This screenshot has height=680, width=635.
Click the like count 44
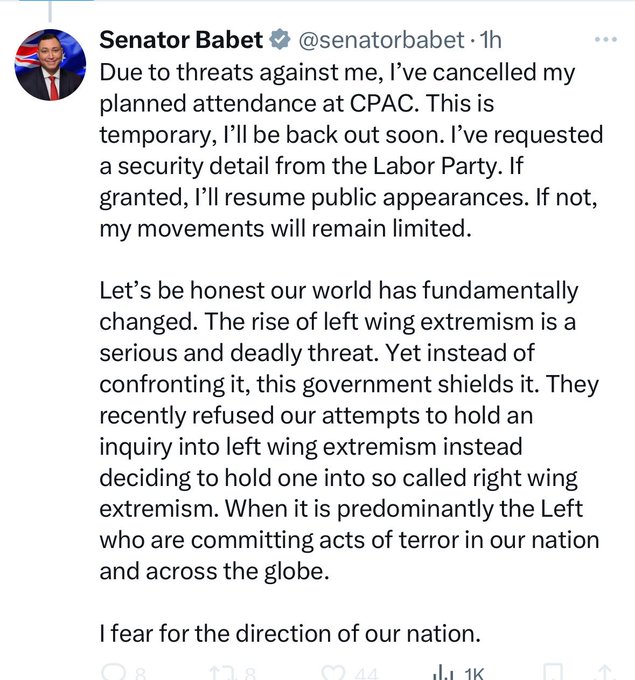click(x=367, y=674)
